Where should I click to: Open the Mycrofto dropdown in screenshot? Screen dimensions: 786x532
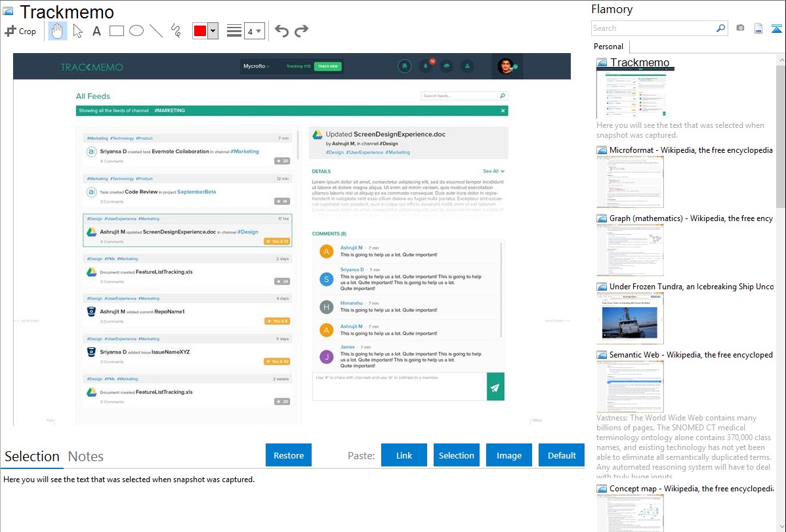257,66
